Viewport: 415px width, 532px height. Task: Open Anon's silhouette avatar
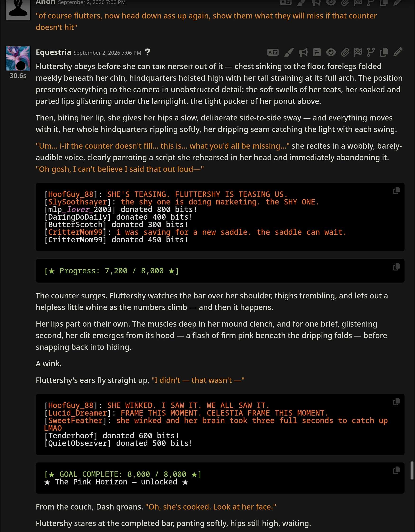tap(18, 9)
